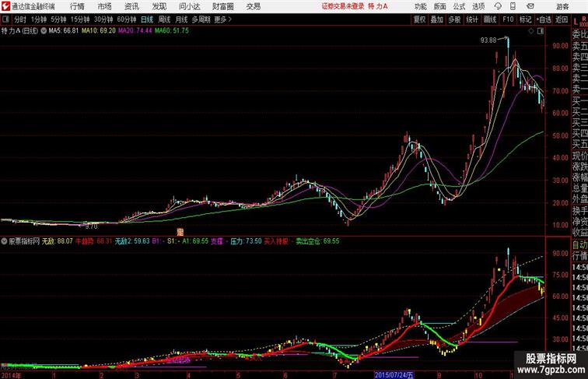Viewport: 588px width, 379px height.
Task: Click the 自动 label in right panel
Action: pyautogui.click(x=580, y=245)
